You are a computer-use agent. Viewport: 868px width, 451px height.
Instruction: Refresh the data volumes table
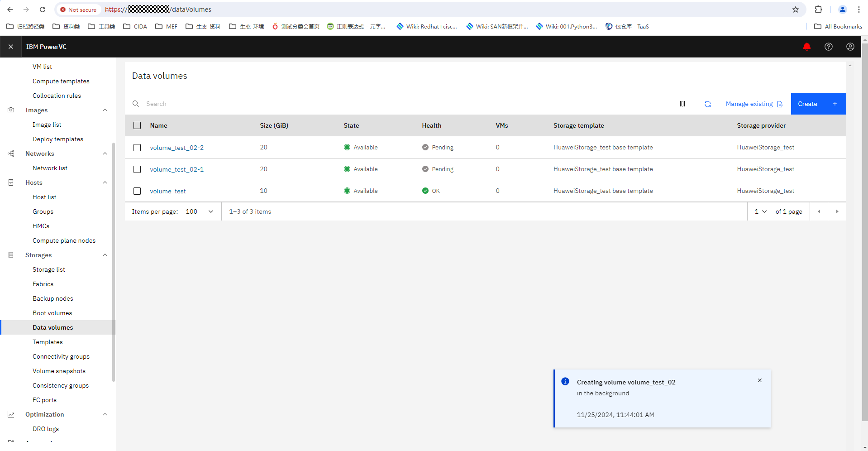click(x=708, y=104)
